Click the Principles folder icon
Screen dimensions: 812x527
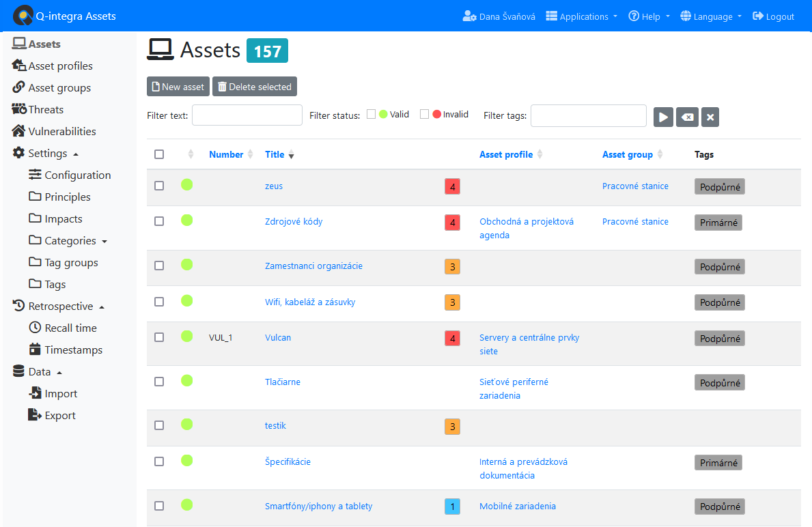[35, 196]
